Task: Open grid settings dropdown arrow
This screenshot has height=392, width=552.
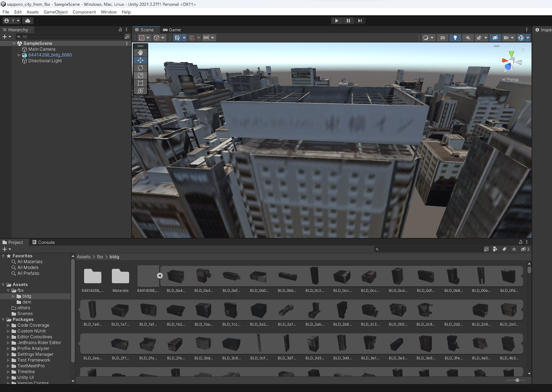Action: 184,38
